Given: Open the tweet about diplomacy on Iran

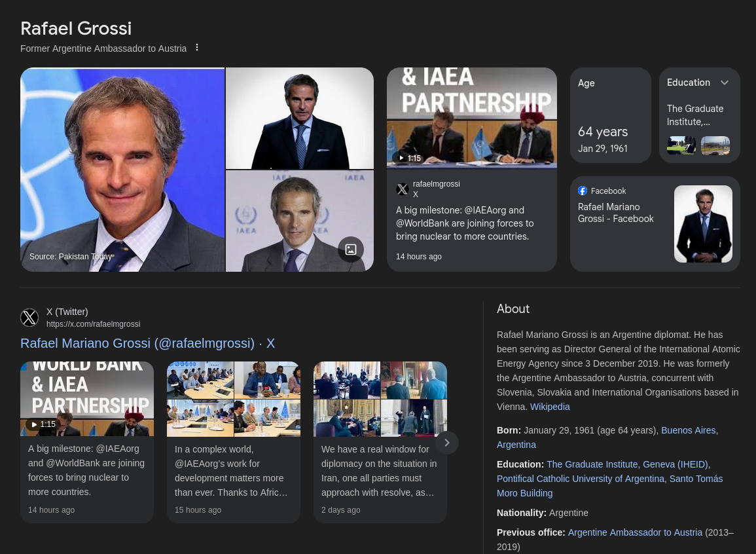Looking at the screenshot, I should (x=380, y=442).
